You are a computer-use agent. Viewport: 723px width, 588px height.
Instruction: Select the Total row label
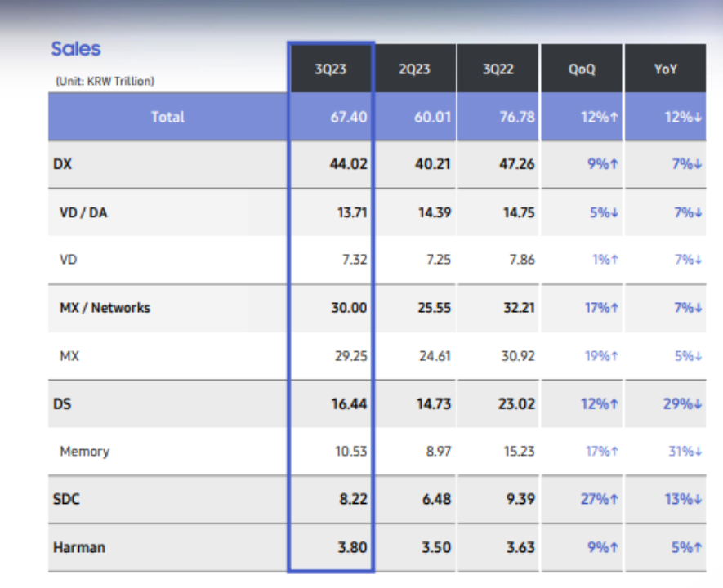pyautogui.click(x=167, y=117)
